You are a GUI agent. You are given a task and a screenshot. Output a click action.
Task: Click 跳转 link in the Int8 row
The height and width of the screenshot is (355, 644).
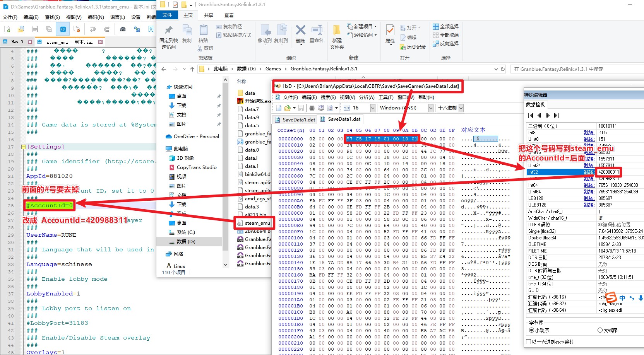point(589,133)
